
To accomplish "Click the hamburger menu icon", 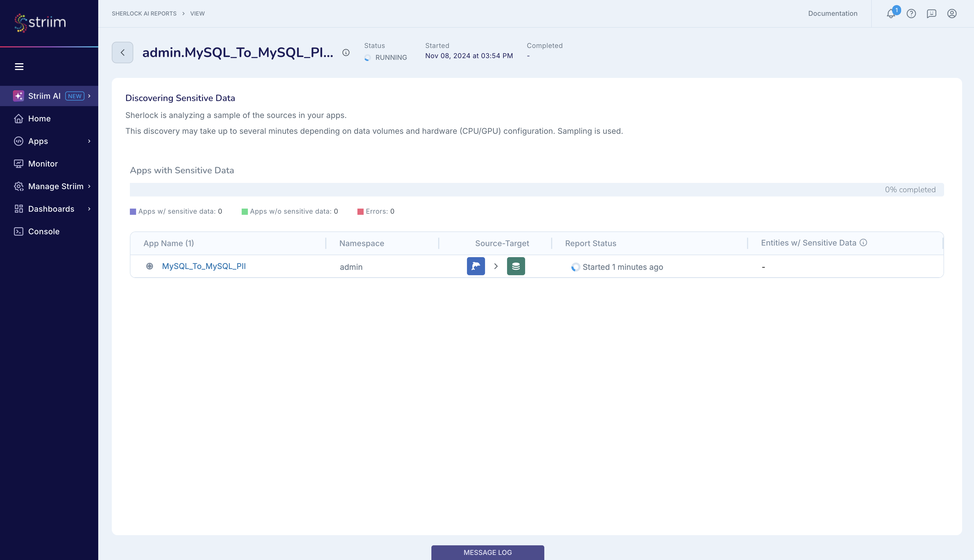I will point(19,66).
